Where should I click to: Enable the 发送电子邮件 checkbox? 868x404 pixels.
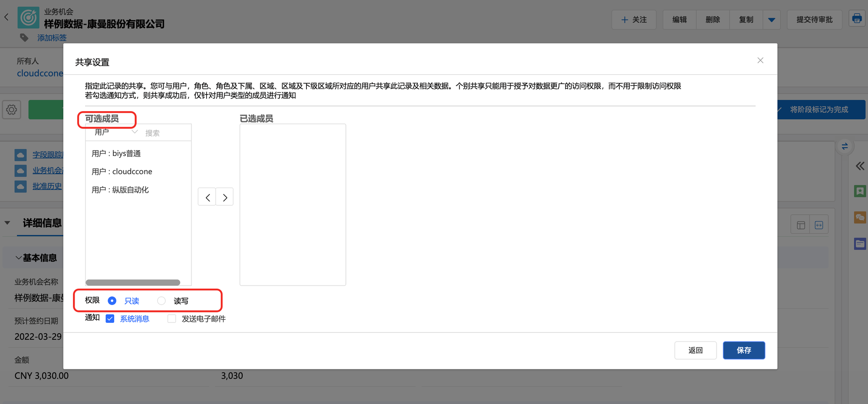(172, 319)
